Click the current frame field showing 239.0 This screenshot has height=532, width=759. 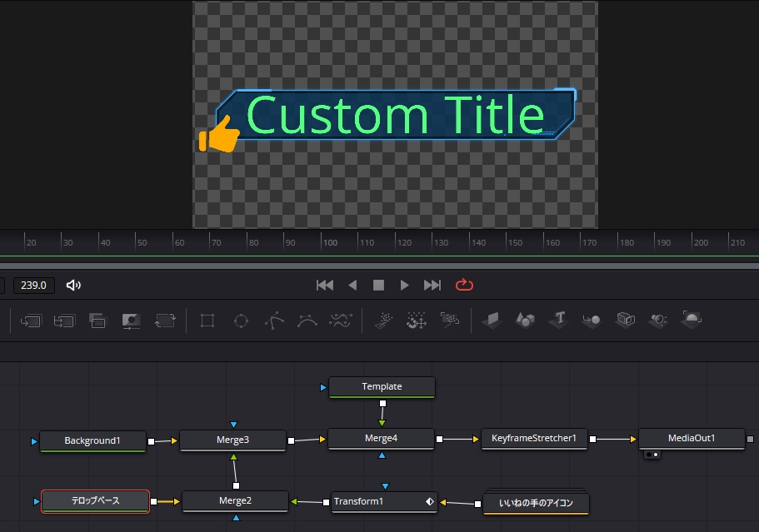(33, 286)
